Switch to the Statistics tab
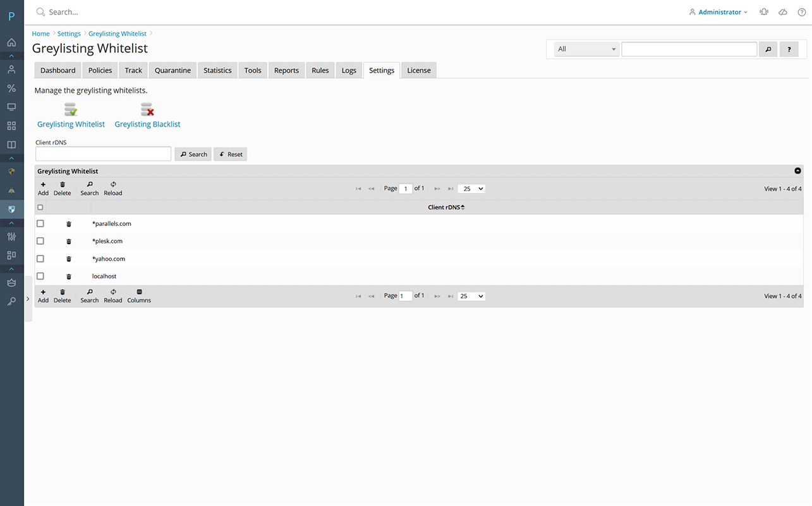The height and width of the screenshot is (506, 812). pyautogui.click(x=217, y=70)
